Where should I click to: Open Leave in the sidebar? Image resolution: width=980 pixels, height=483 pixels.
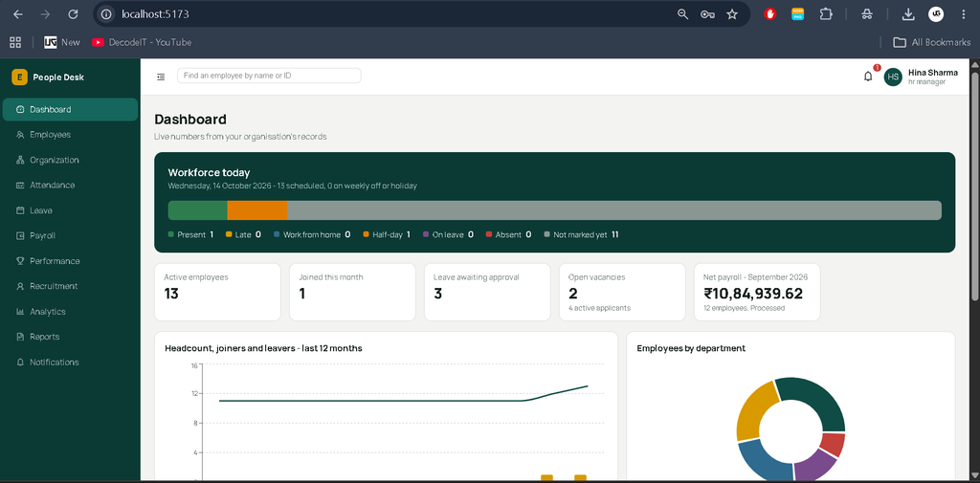pos(70,210)
